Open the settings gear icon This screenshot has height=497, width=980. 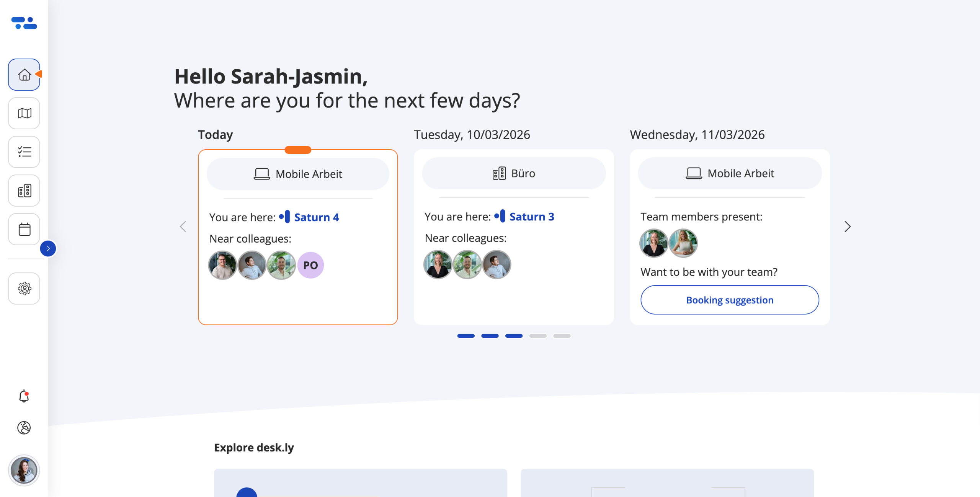coord(24,288)
